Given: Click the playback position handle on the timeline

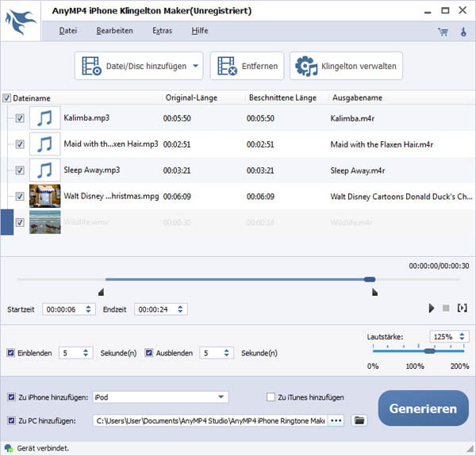Looking at the screenshot, I should (x=370, y=279).
